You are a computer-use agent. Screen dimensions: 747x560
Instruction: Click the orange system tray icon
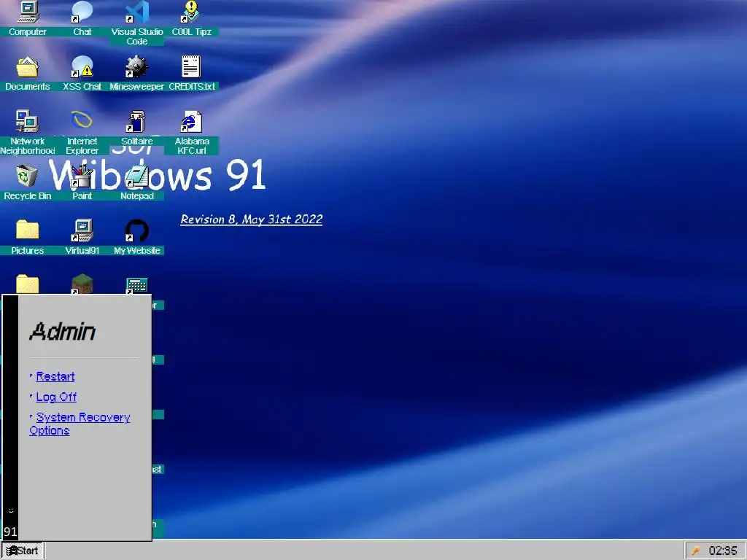tap(695, 551)
